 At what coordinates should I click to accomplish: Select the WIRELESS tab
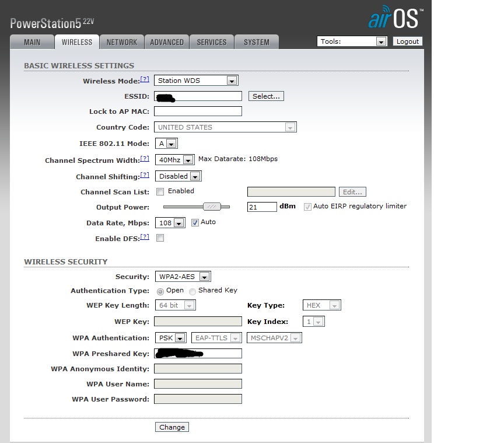coord(77,42)
